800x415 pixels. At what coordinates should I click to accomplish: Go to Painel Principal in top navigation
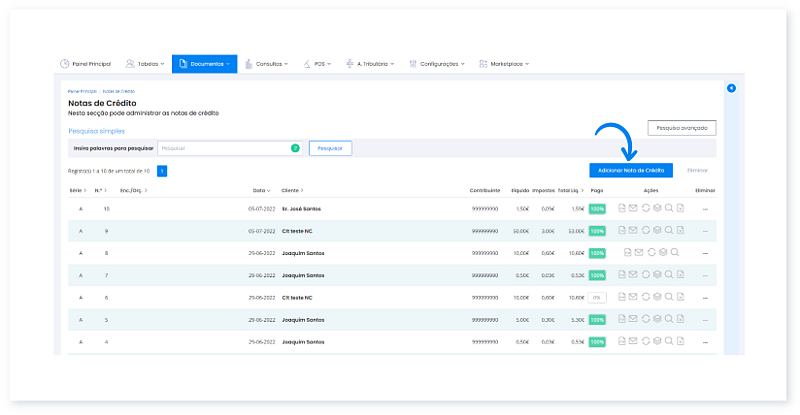pos(85,64)
